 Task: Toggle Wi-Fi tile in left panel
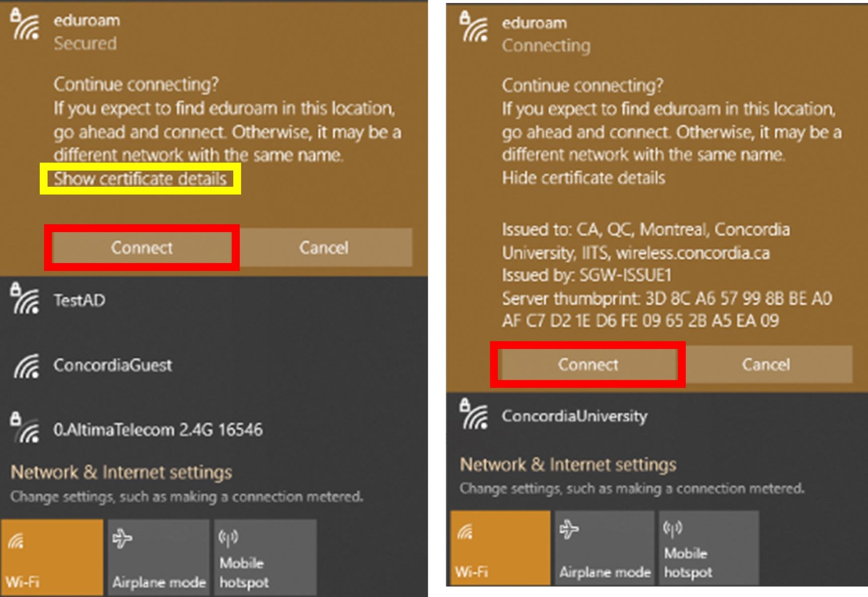(52, 557)
